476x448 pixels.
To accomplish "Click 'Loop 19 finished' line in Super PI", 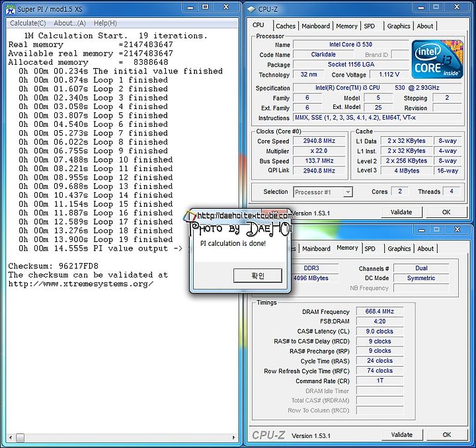I will (x=96, y=240).
